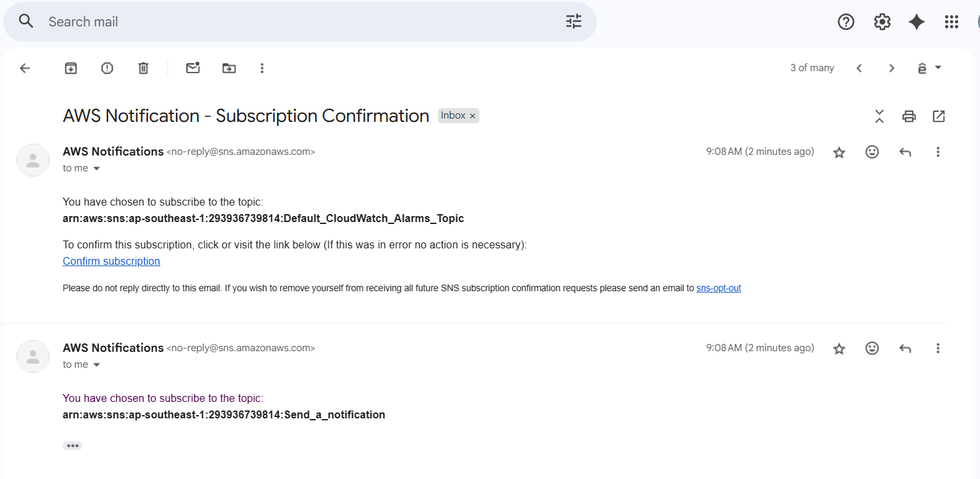Click second message 9:08 AM timestamp
980x479 pixels.
[x=760, y=348]
